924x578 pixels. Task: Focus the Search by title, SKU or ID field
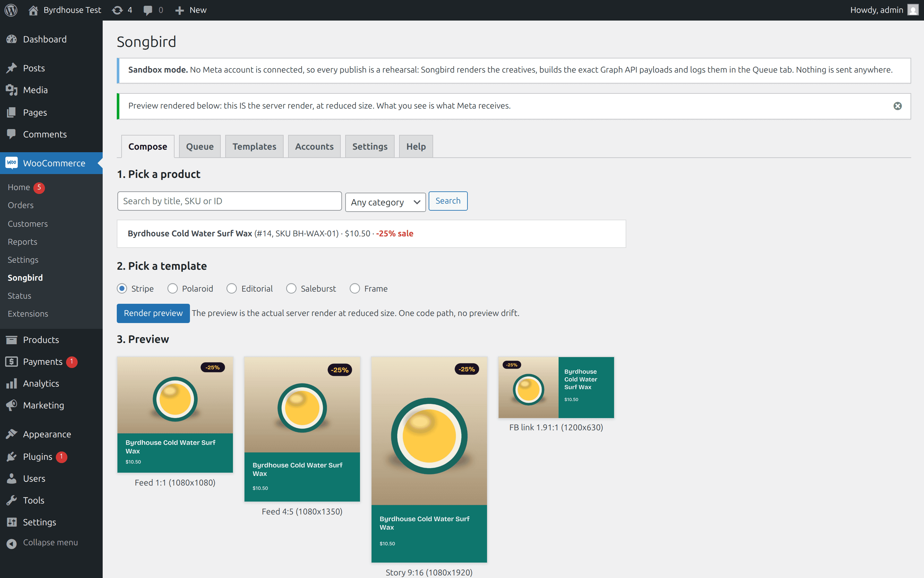click(229, 201)
